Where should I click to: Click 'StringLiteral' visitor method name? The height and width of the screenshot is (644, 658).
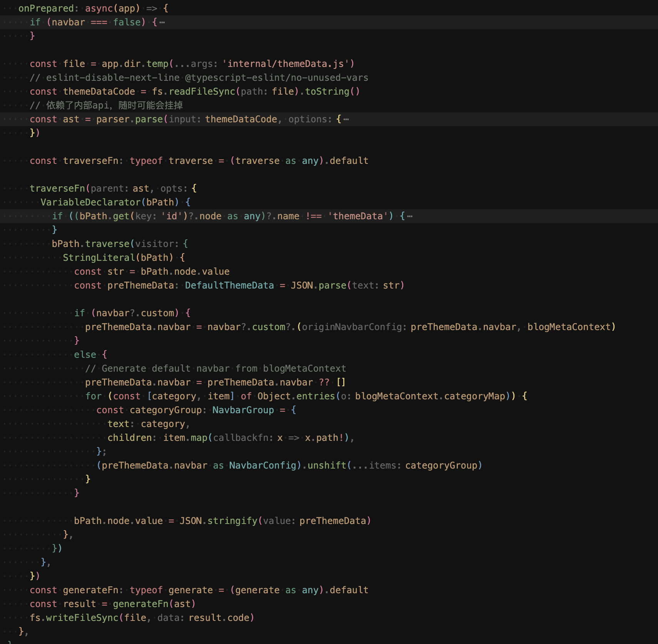(x=99, y=258)
